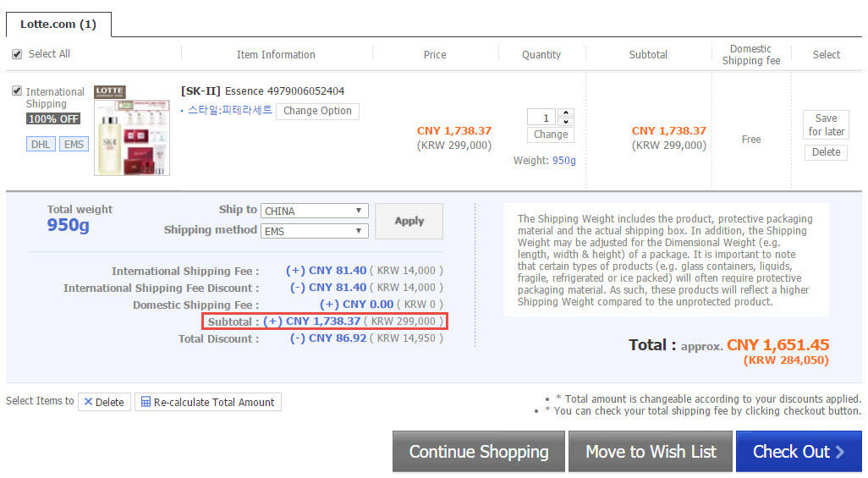This screenshot has width=868, height=478.
Task: Click Save for later button
Action: click(x=826, y=124)
